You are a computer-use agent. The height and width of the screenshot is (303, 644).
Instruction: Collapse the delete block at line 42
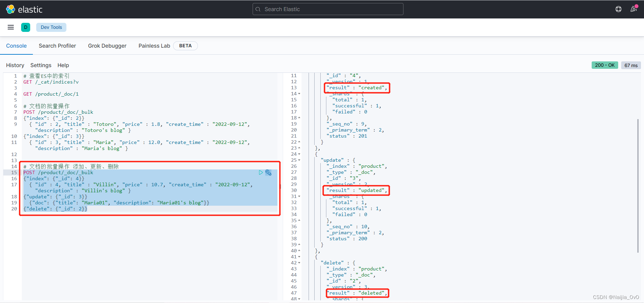tap(299, 263)
